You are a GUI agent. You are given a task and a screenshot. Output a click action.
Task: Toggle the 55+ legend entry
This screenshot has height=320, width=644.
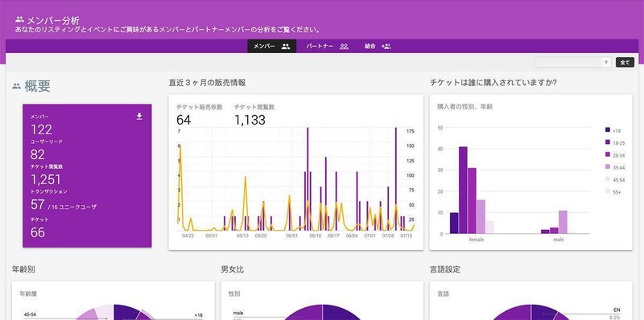pyautogui.click(x=613, y=191)
